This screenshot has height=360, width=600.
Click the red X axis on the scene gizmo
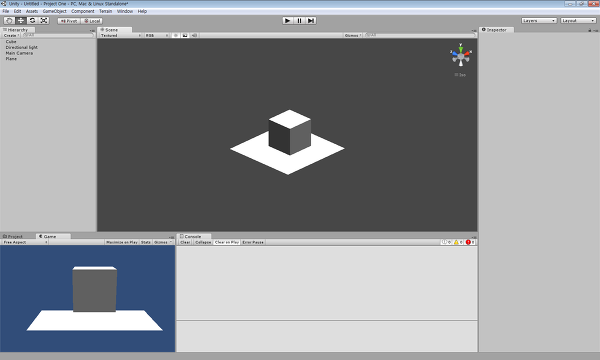(467, 53)
